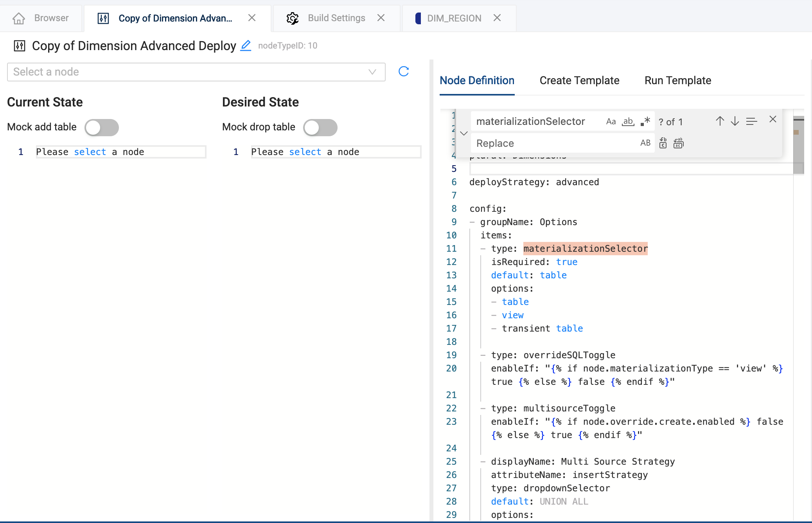Edit the node type name with the pencil icon
This screenshot has width=812, height=523.
tap(246, 46)
